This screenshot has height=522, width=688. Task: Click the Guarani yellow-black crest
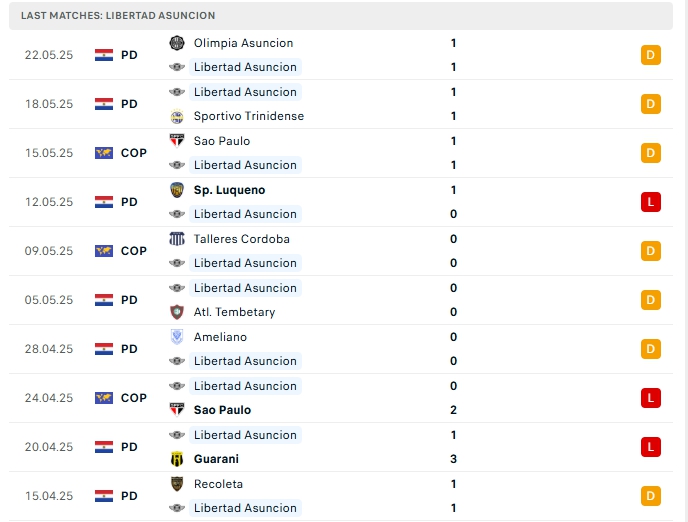pos(177,459)
